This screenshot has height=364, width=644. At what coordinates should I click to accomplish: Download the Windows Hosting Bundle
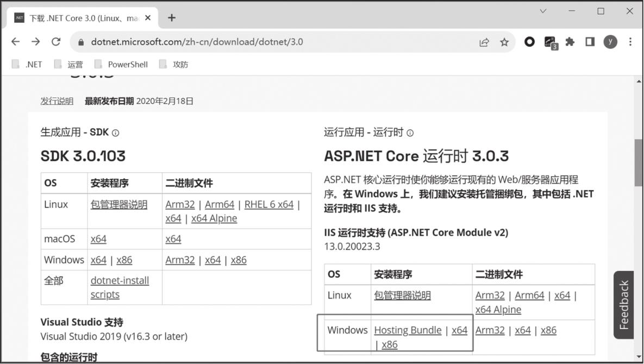tap(408, 330)
